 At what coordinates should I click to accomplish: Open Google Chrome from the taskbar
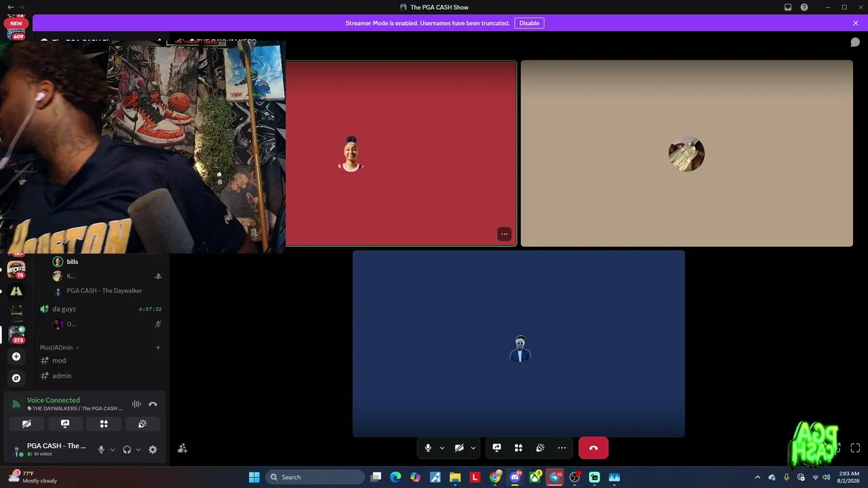tap(495, 477)
